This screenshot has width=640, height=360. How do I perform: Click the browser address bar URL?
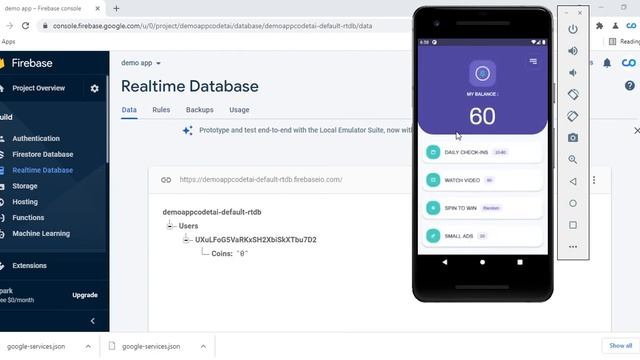click(212, 26)
